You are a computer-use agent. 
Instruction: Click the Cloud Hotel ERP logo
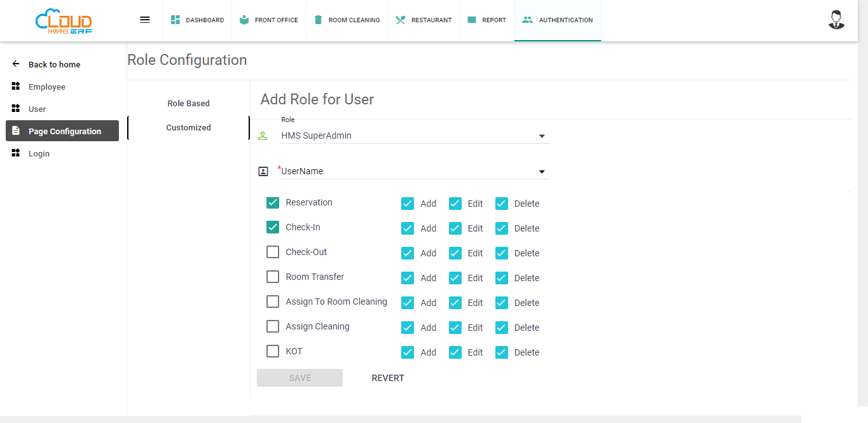coord(64,21)
